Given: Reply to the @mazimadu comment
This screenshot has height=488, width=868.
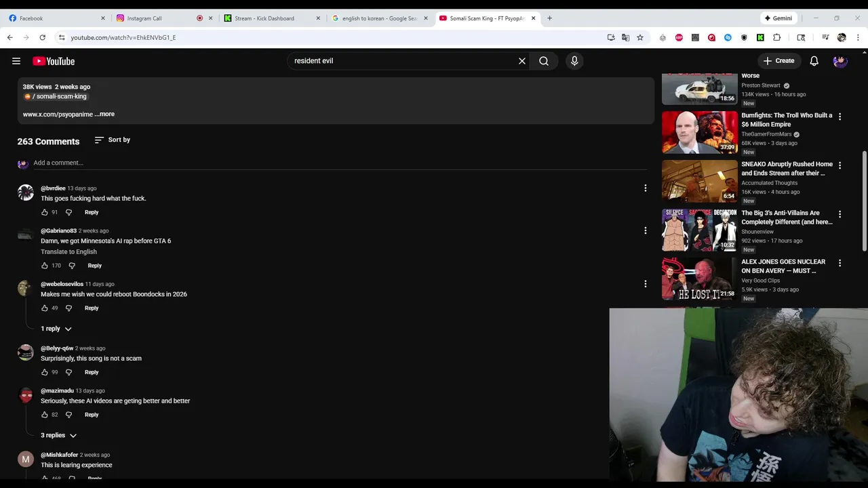Looking at the screenshot, I should 92,415.
